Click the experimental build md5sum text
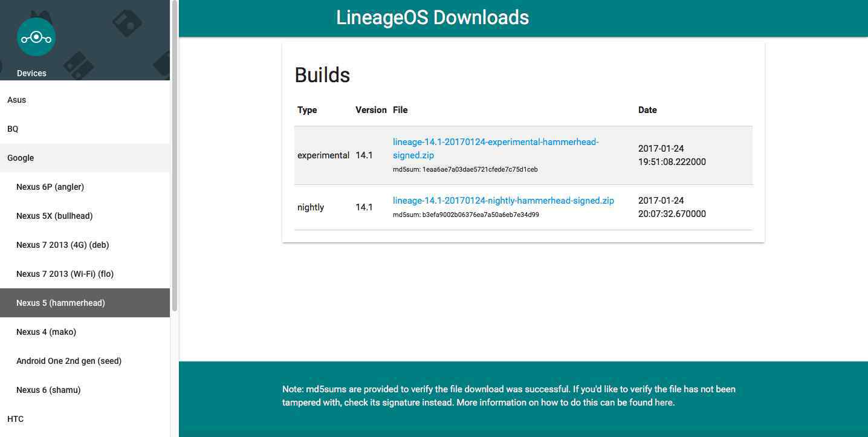 coord(465,170)
